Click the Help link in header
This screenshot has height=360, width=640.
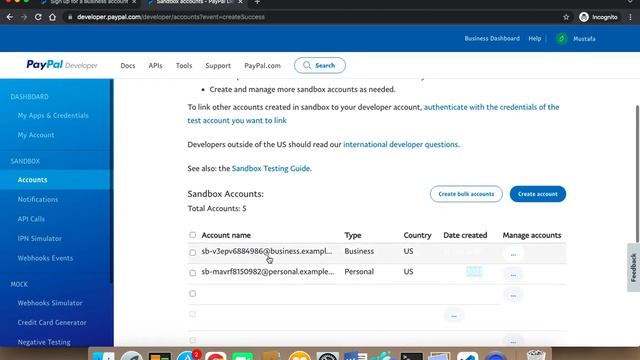[535, 39]
